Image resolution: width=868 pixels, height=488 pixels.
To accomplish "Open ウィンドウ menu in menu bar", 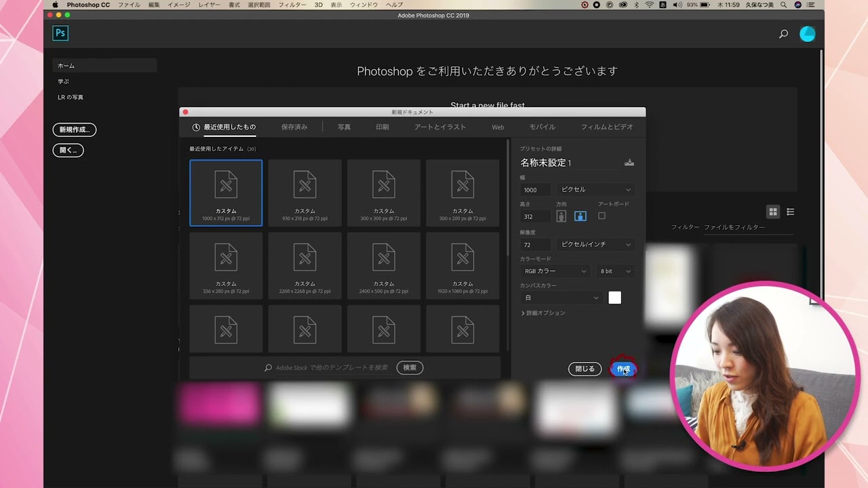I will coord(363,5).
